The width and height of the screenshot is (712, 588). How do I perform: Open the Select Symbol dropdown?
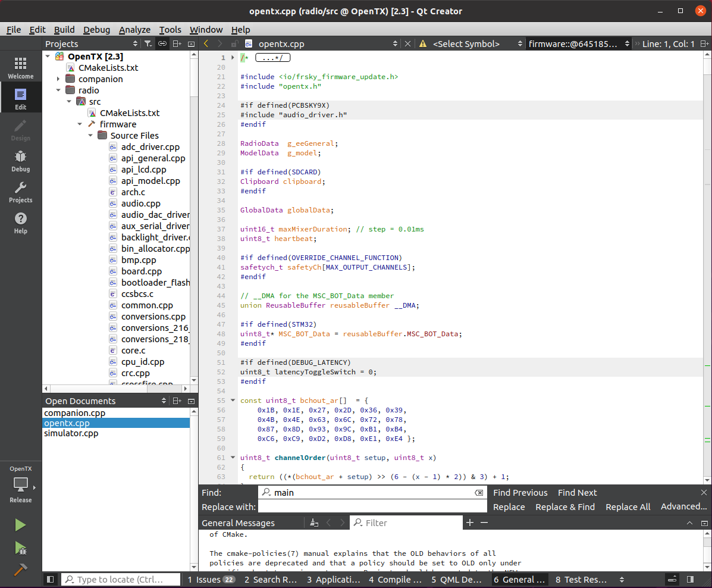click(466, 43)
